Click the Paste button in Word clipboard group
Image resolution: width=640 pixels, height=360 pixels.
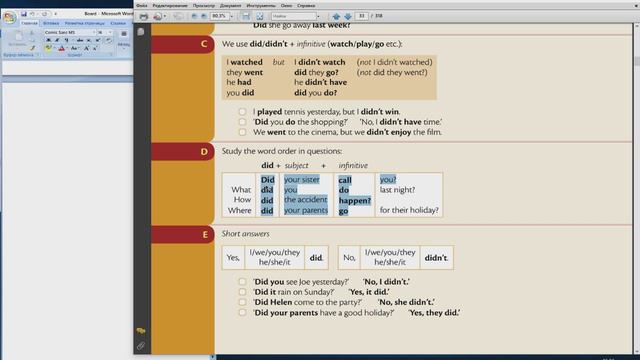(18, 39)
